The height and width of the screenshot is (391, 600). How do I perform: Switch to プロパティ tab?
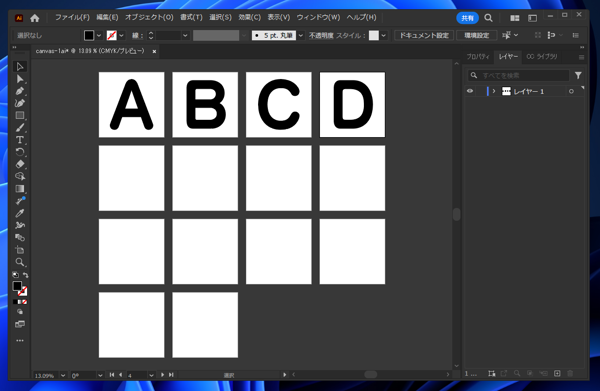478,57
